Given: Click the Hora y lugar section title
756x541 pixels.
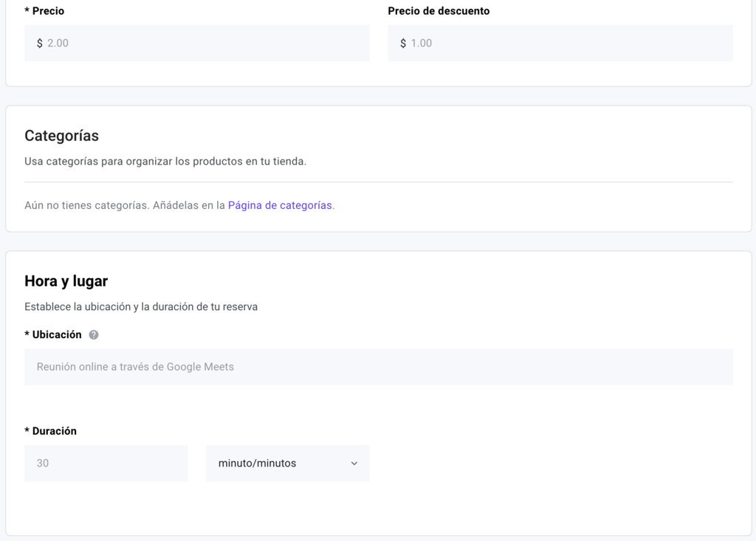Looking at the screenshot, I should (66, 280).
